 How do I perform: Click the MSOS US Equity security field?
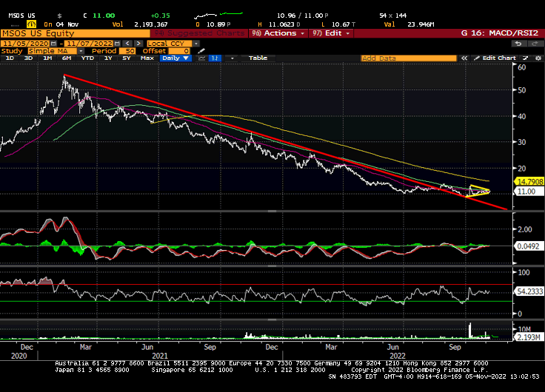(75, 33)
